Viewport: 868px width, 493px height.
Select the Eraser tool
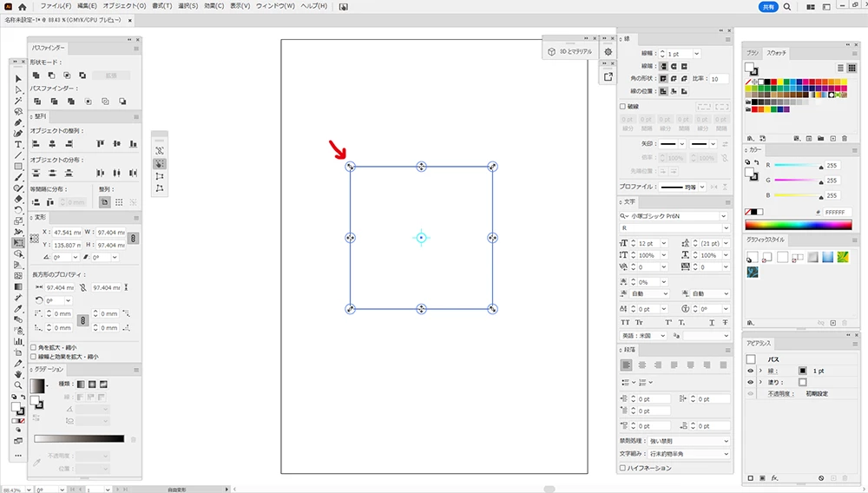pos(17,199)
